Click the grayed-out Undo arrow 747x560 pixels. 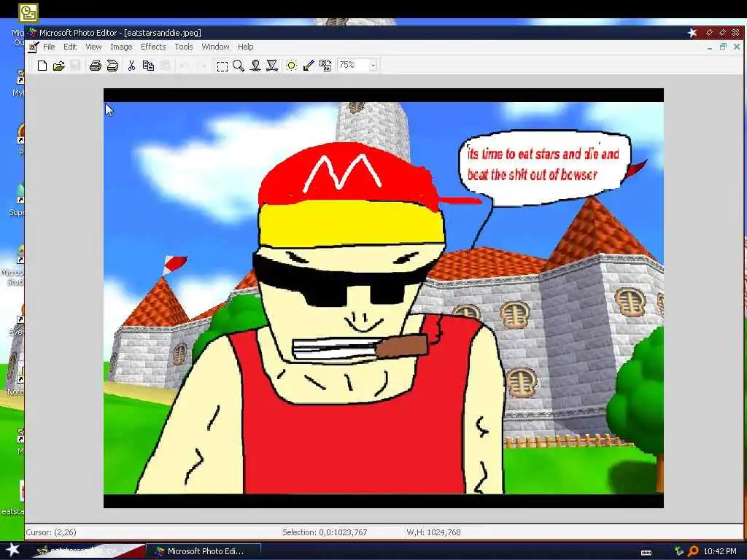coord(185,66)
